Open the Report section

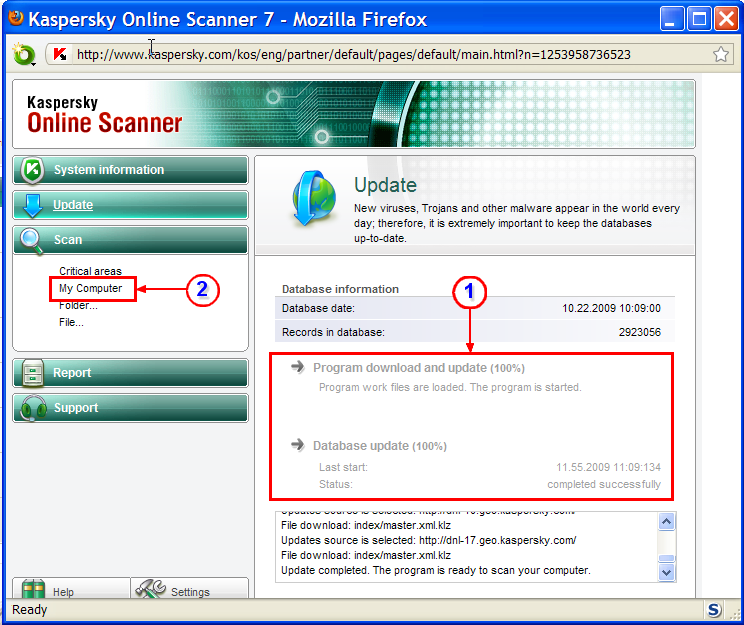click(x=130, y=373)
